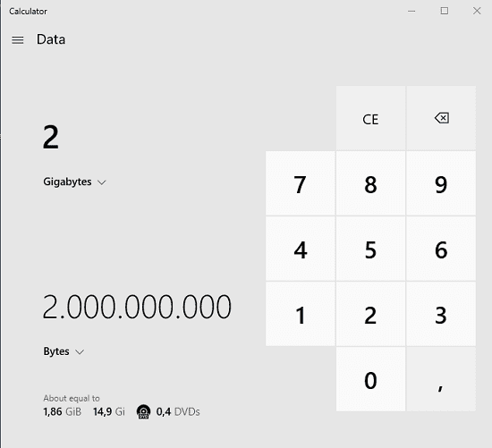
Task: Insert the decimal comma separator
Action: click(x=441, y=380)
